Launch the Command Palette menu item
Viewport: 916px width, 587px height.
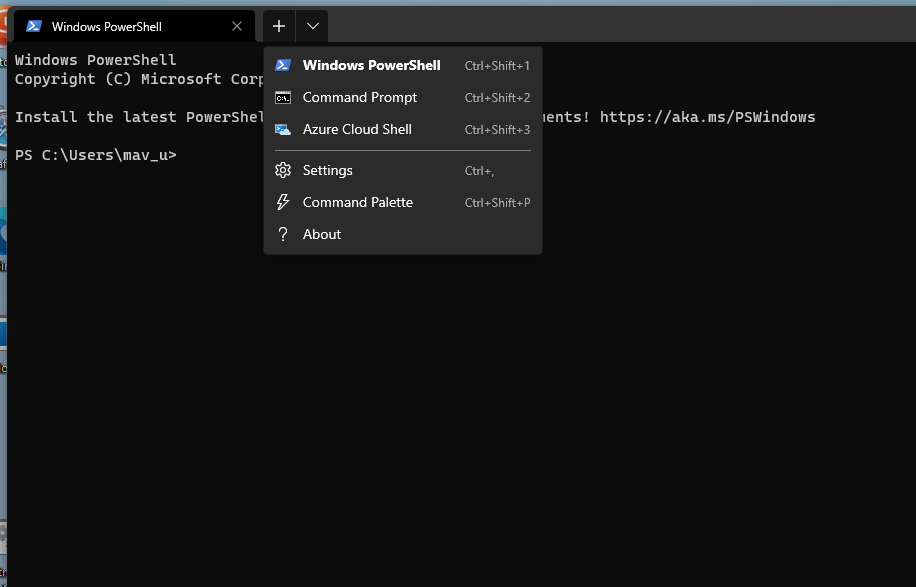[358, 202]
